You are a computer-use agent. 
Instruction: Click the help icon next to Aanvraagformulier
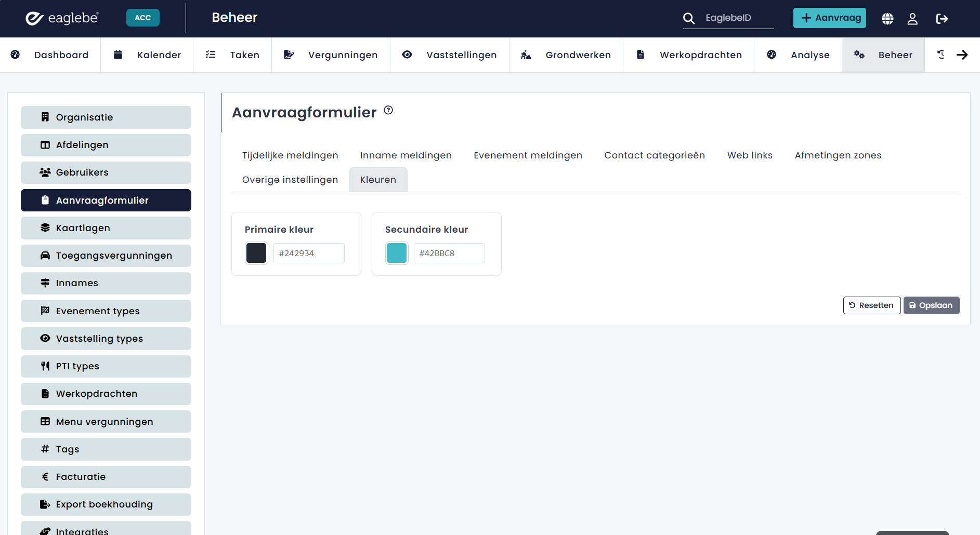(x=388, y=110)
